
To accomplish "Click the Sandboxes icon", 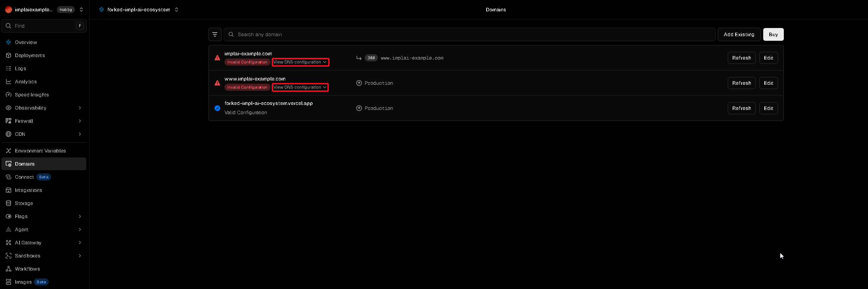I will click(x=9, y=256).
